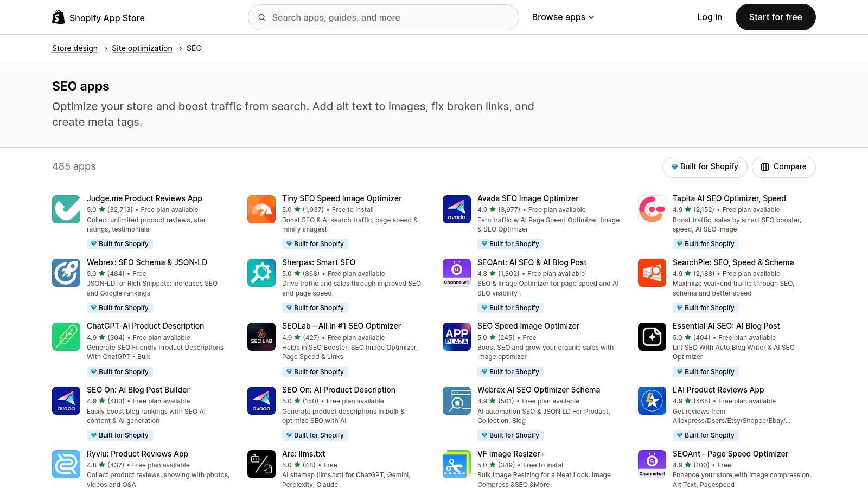This screenshot has height=488, width=868.
Task: Click the SEOAnt Channelwill icon
Action: (457, 273)
